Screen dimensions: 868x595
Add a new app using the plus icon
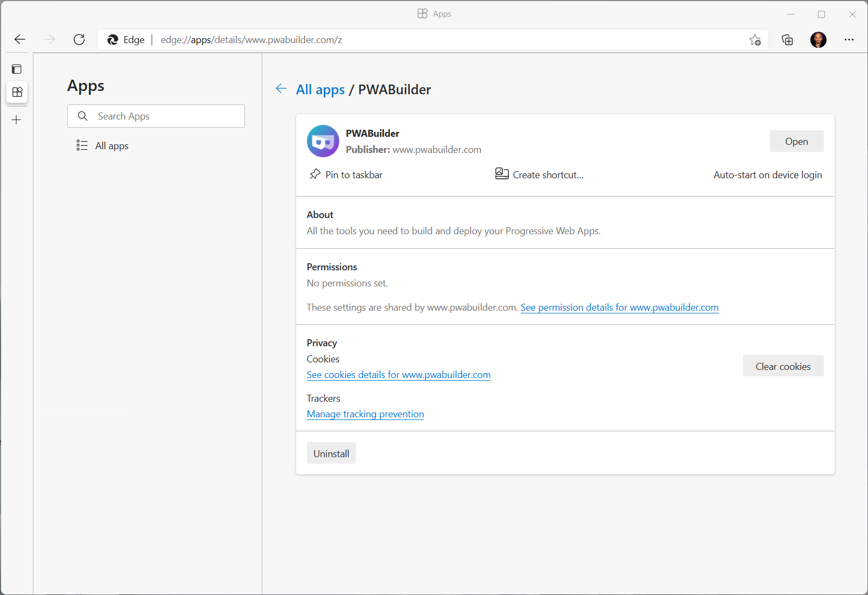tap(16, 120)
